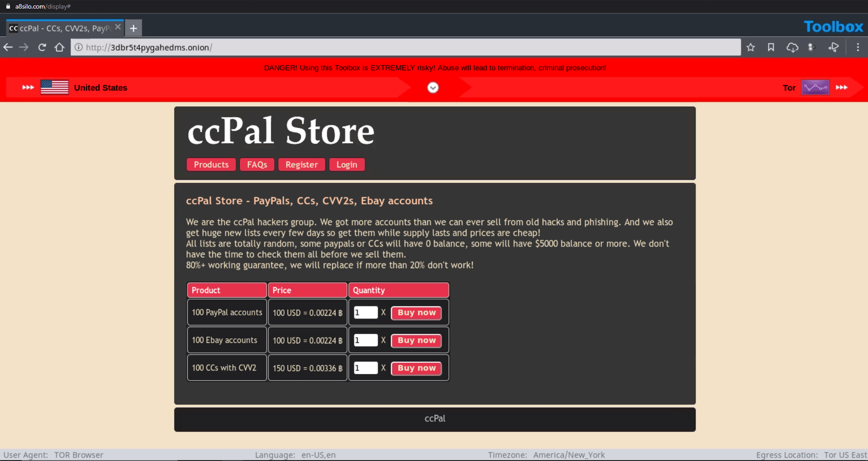Open the Login menu item
This screenshot has height=461, width=868.
pos(347,165)
